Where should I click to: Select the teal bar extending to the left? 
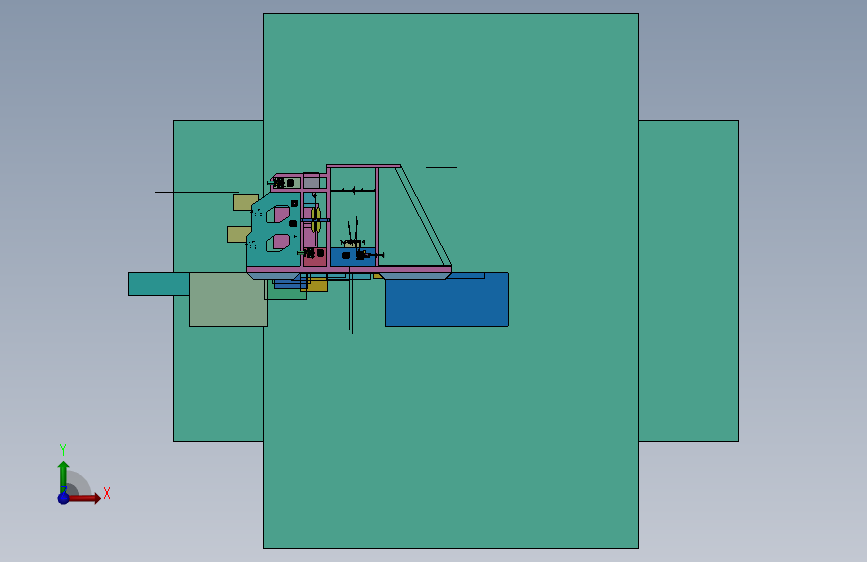point(159,284)
